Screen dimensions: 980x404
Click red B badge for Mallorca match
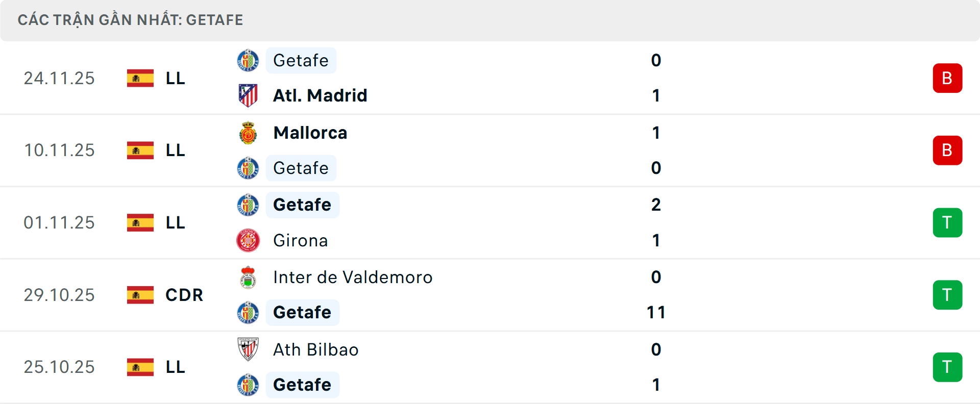pyautogui.click(x=947, y=150)
